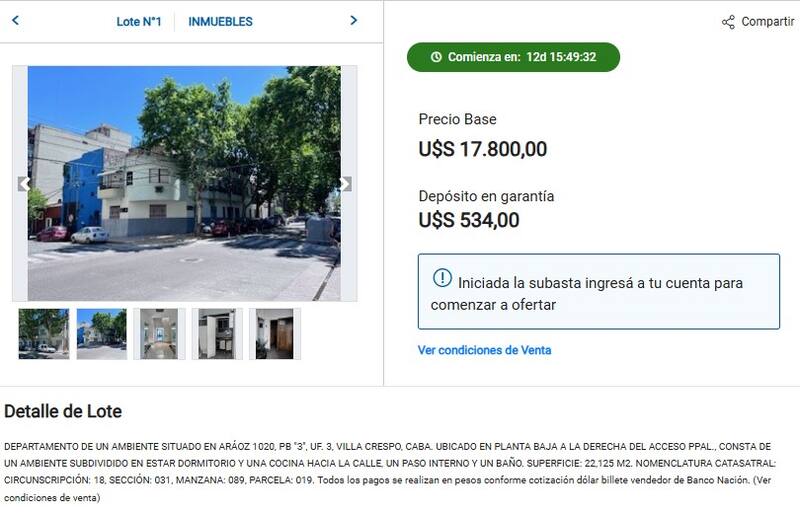The height and width of the screenshot is (513, 800).
Task: Click the auction start notice box
Action: pos(598,291)
